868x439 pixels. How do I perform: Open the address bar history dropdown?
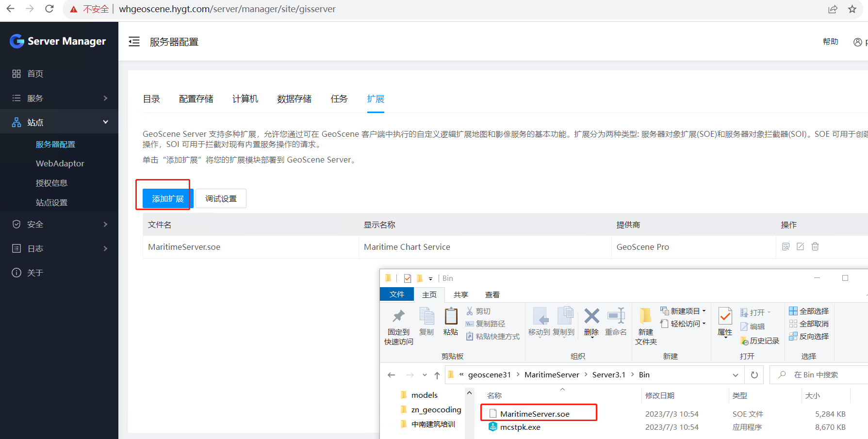pyautogui.click(x=736, y=375)
